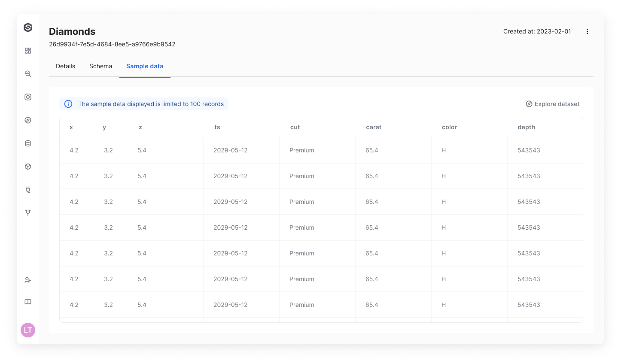
Task: Click the Diamonds dataset title
Action: pyautogui.click(x=72, y=31)
